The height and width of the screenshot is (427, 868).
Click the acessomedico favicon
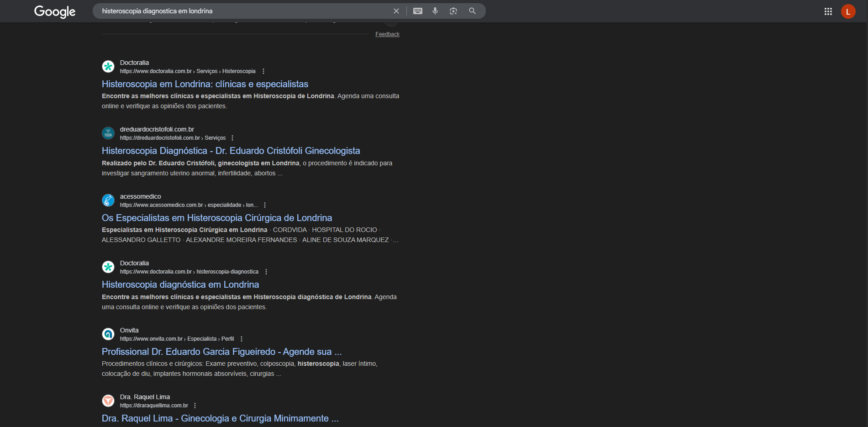click(108, 200)
